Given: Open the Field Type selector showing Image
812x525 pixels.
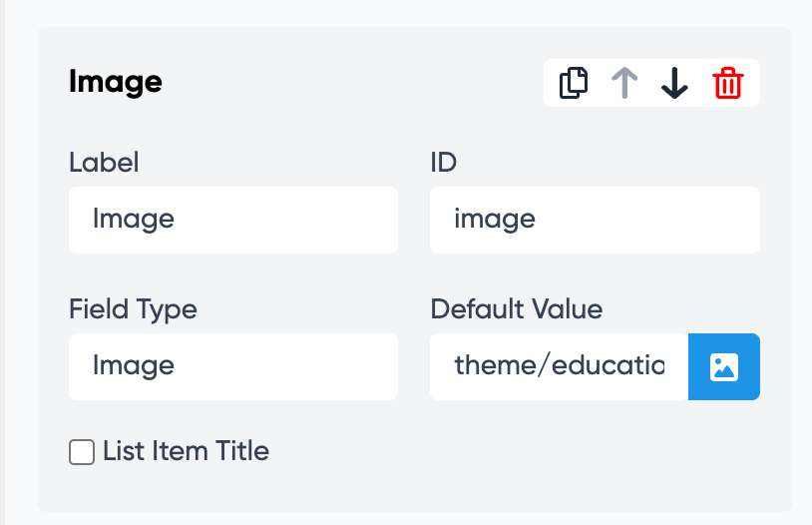Looking at the screenshot, I should click(x=232, y=366).
